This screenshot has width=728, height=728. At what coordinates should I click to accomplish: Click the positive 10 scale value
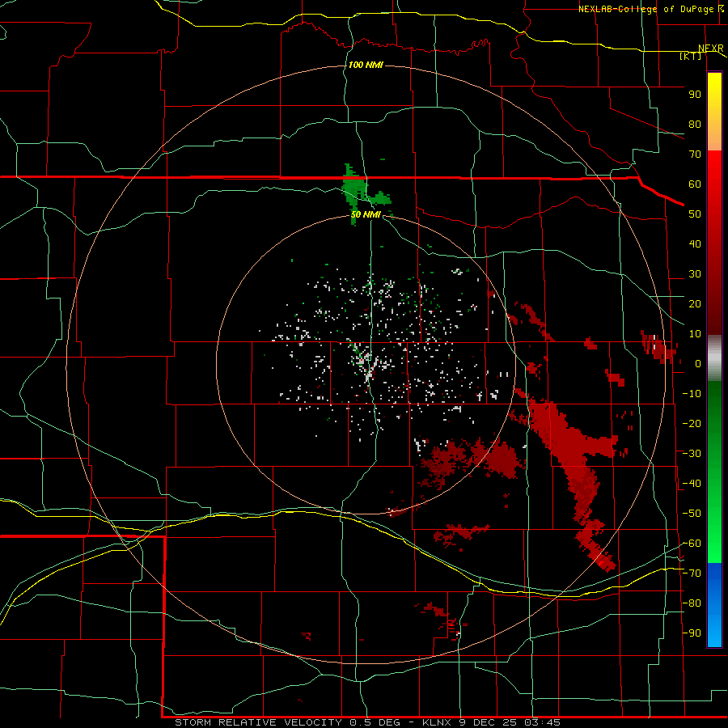[x=695, y=334]
